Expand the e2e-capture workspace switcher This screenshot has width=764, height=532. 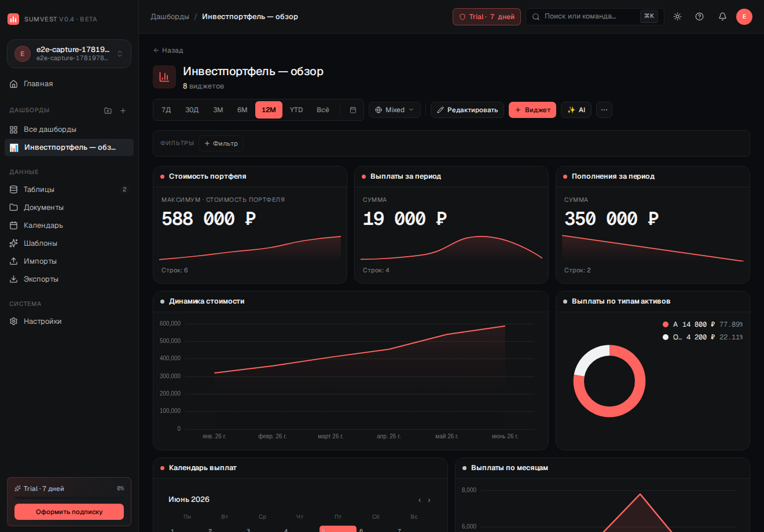69,54
